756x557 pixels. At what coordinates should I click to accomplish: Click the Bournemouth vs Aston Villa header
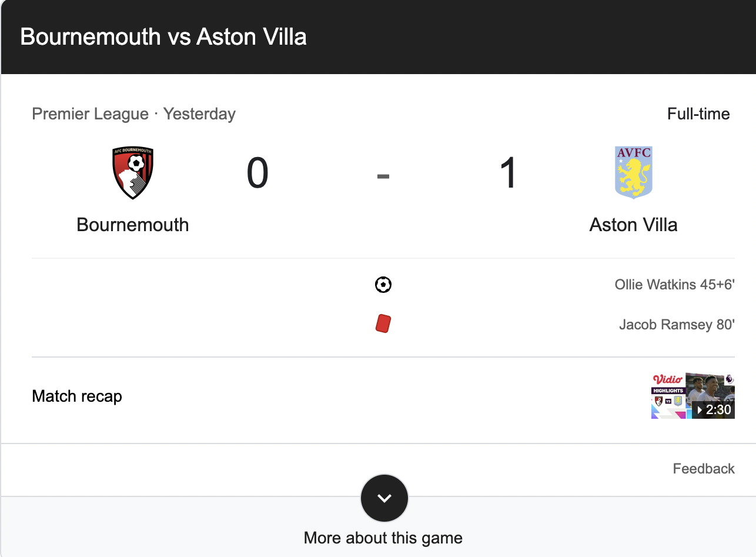163,36
